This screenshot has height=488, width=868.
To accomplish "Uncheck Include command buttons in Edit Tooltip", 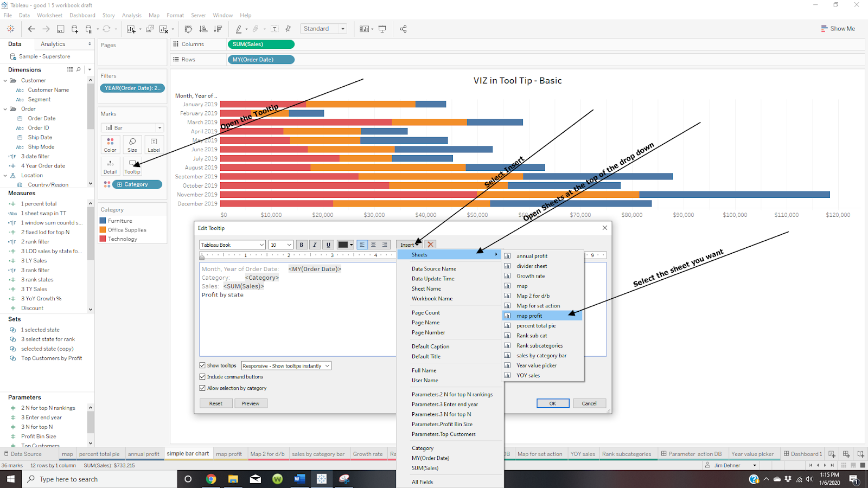I will (202, 376).
